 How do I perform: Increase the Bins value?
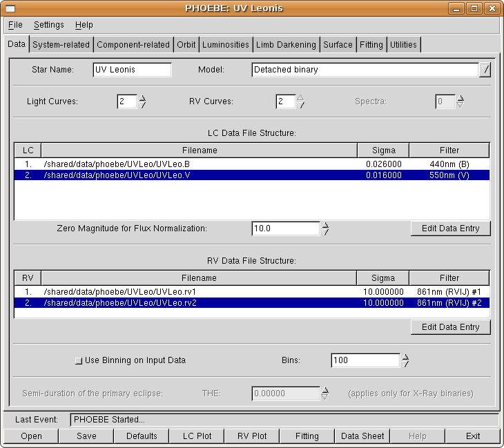(405, 357)
